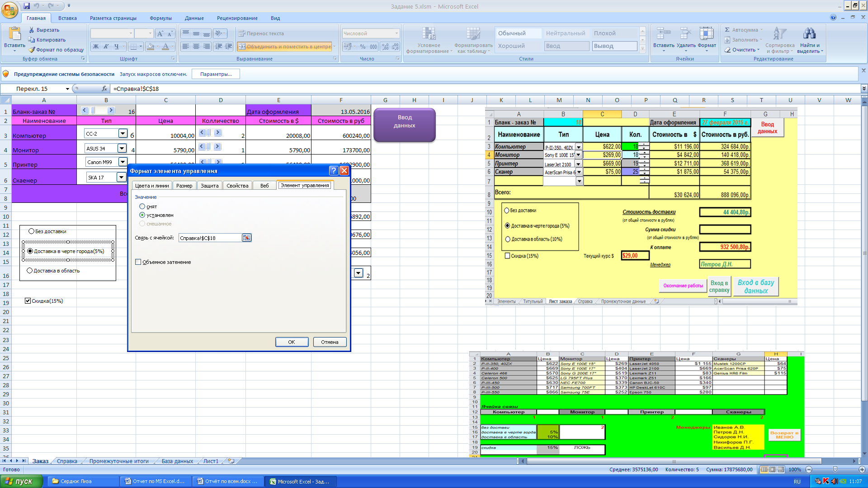The height and width of the screenshot is (488, 868).
Task: Open the 'Формулы' ribbon tab
Action: pyautogui.click(x=160, y=18)
